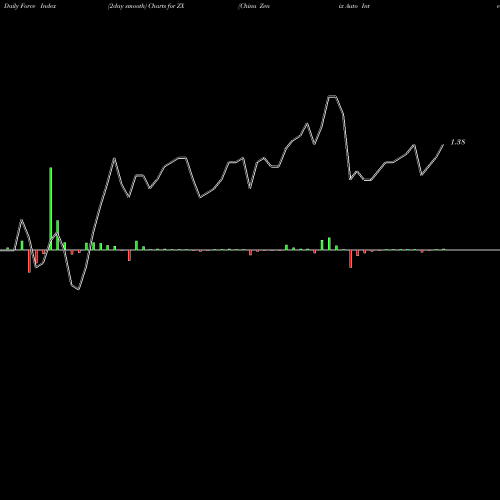Click the 'ix Auto Int' header text
This screenshot has width=500, height=500.
(354, 6)
